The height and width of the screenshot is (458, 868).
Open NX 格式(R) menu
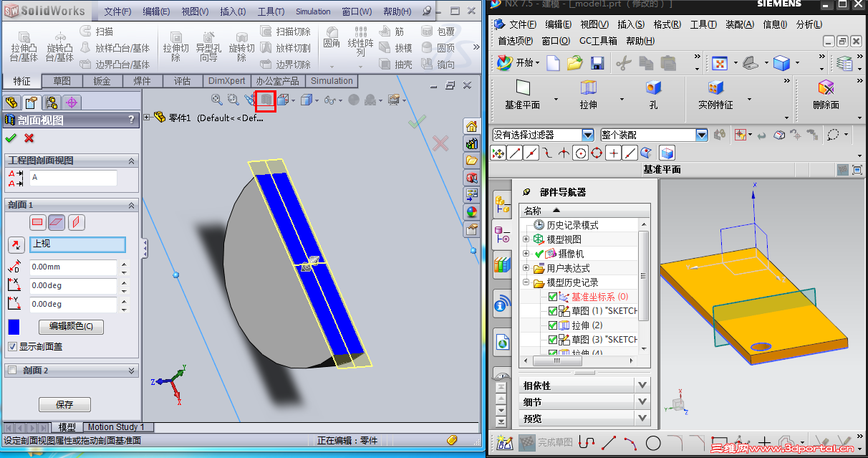[x=667, y=24]
